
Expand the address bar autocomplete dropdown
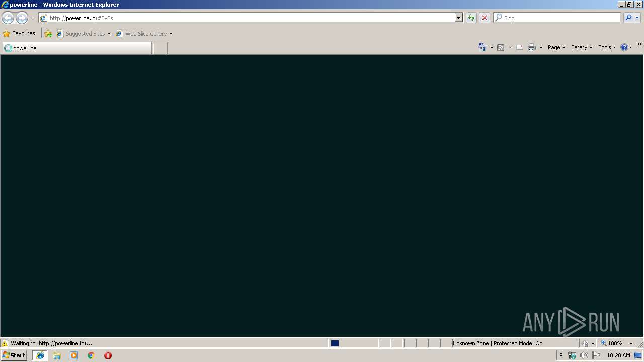point(458,18)
